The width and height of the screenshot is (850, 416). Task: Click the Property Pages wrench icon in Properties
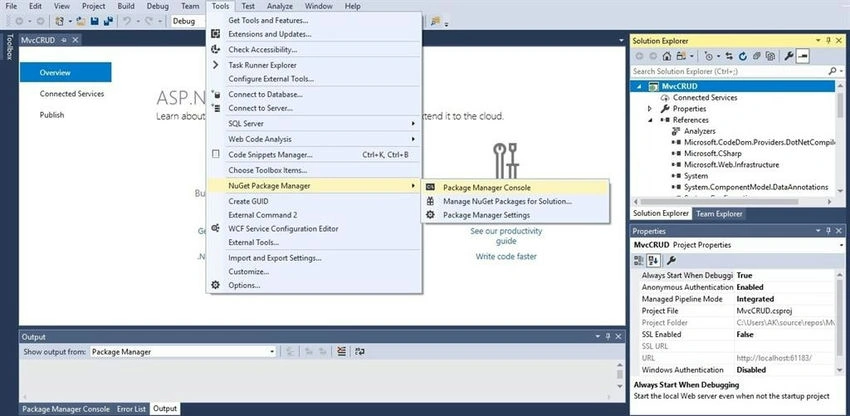[x=671, y=260]
